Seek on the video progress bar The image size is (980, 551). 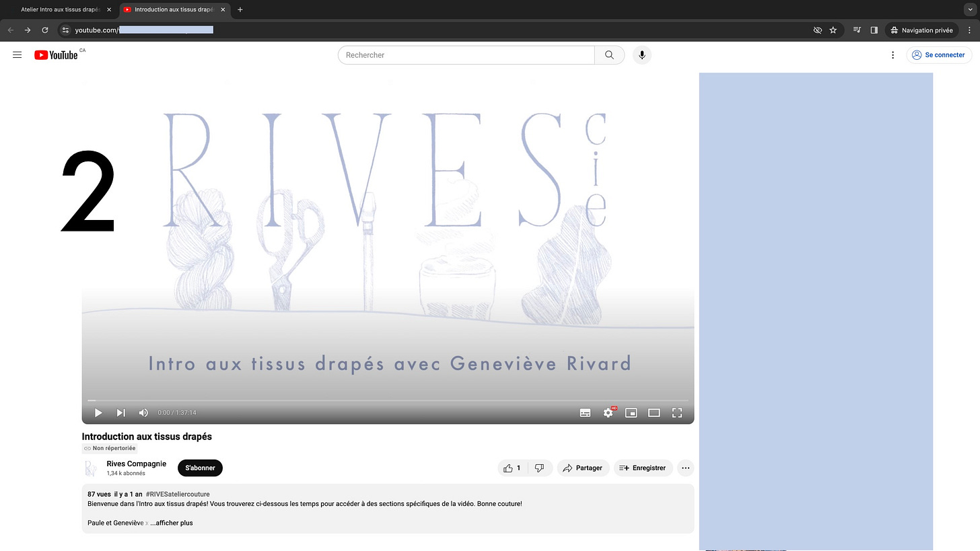pos(388,400)
